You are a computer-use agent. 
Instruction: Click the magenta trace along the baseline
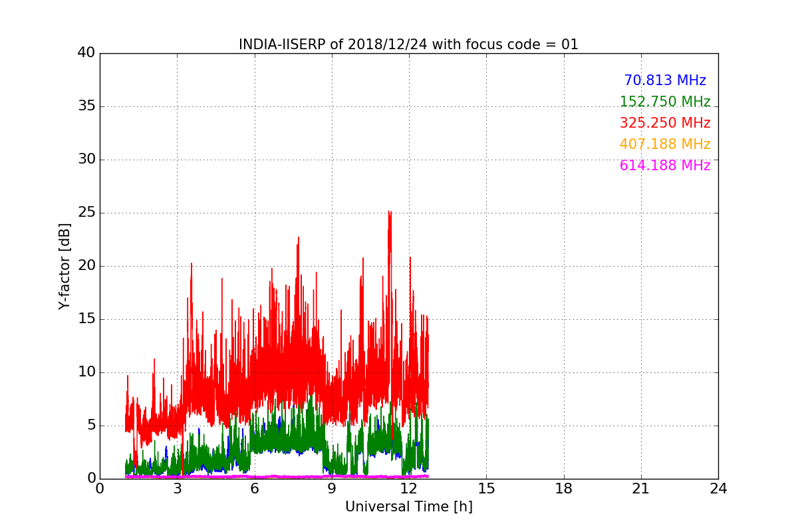coord(277,476)
